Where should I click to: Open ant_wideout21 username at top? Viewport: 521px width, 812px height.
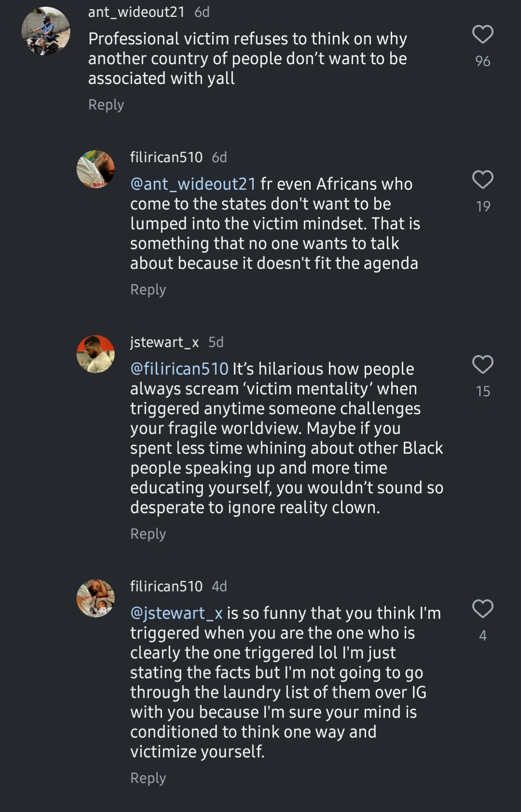pyautogui.click(x=136, y=12)
